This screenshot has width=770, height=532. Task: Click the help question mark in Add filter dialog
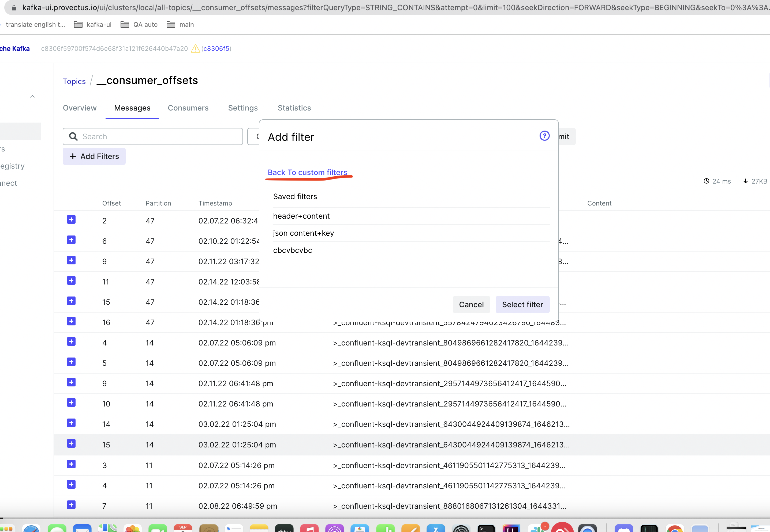[x=544, y=136]
